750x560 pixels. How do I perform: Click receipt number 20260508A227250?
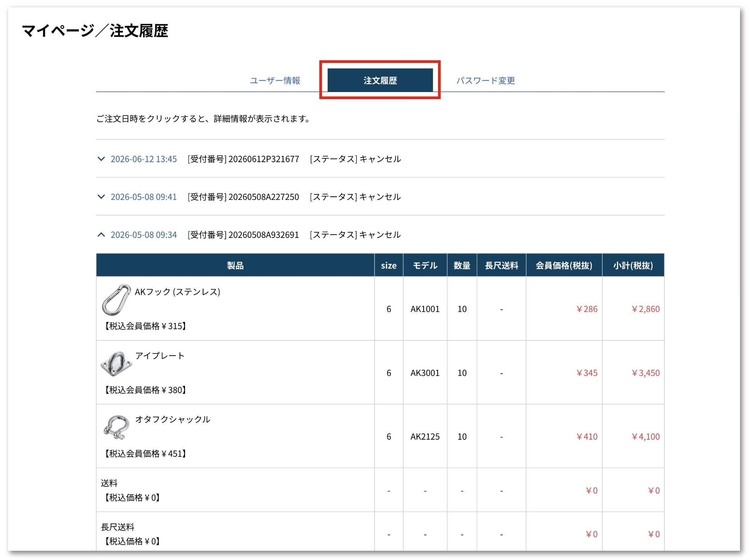click(x=264, y=197)
